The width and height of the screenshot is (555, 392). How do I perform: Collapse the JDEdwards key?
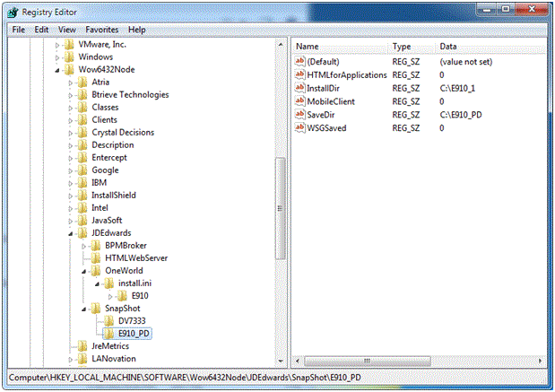click(x=71, y=234)
